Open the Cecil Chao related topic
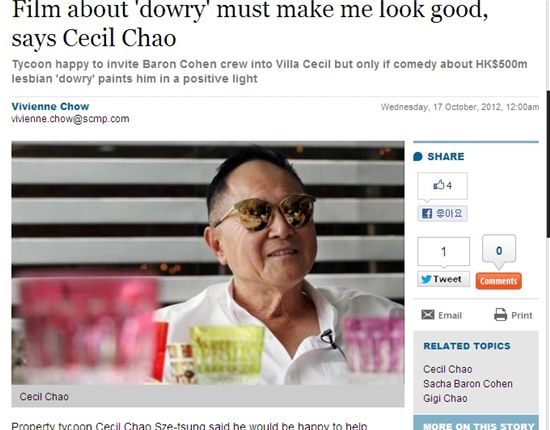Image resolution: width=550 pixels, height=430 pixels. click(448, 369)
